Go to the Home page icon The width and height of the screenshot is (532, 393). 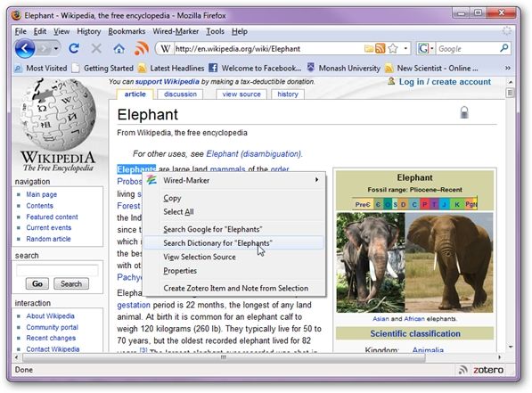119,48
